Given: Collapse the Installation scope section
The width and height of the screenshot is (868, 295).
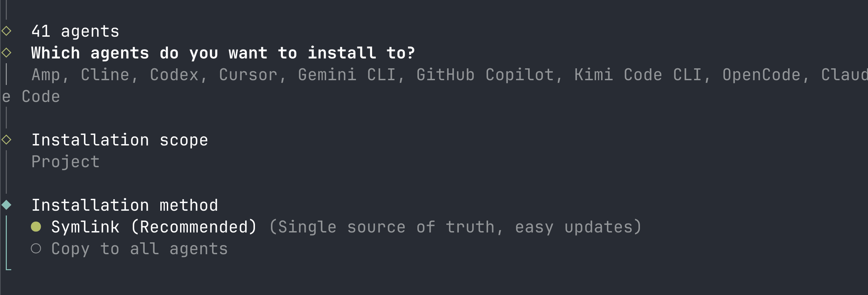Looking at the screenshot, I should (120, 139).
